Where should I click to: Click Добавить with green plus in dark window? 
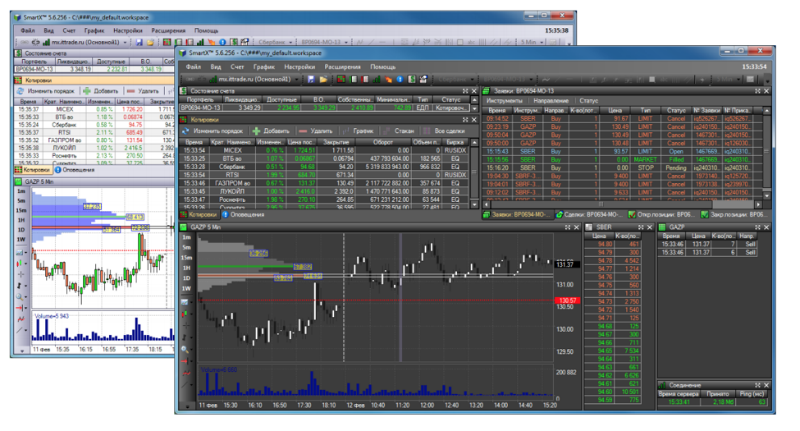pos(271,131)
